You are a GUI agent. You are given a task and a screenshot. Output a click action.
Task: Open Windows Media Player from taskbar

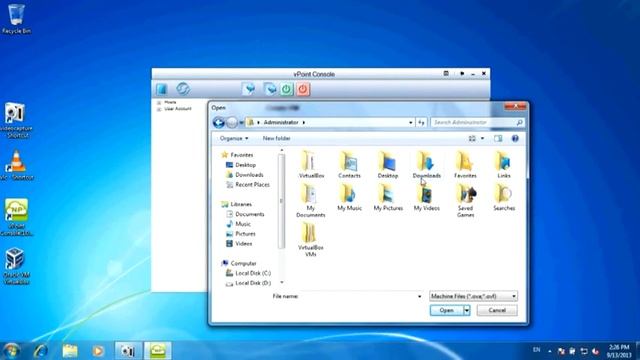coord(98,351)
